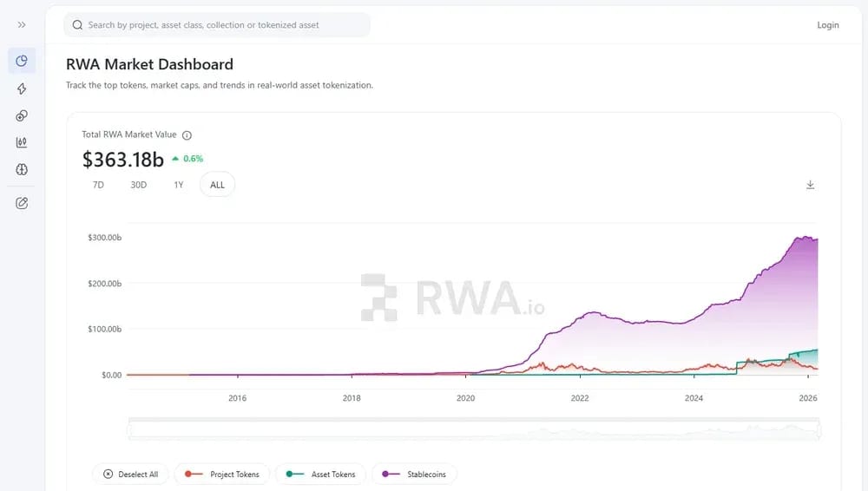
Task: Click the lightning bolt sidebar icon
Action: point(22,88)
